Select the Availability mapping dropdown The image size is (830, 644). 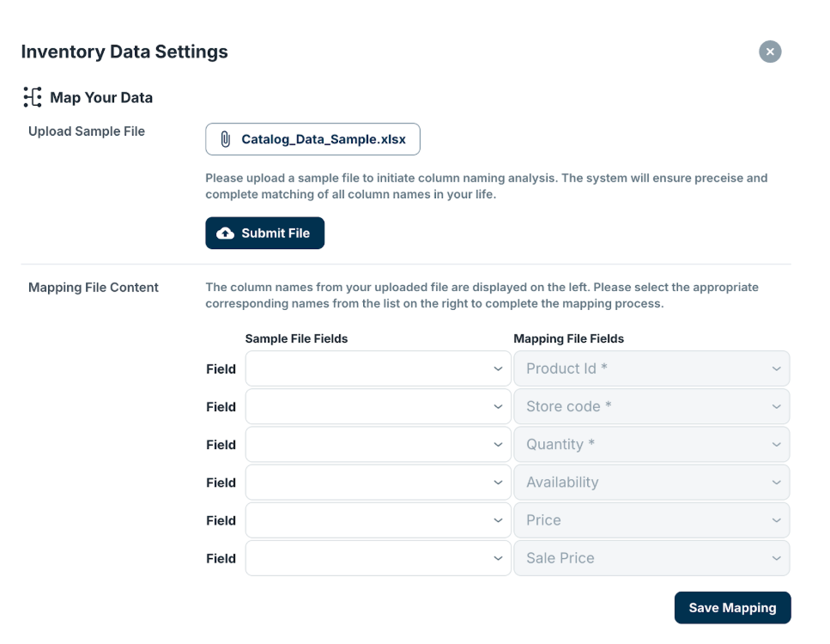pyautogui.click(x=651, y=483)
